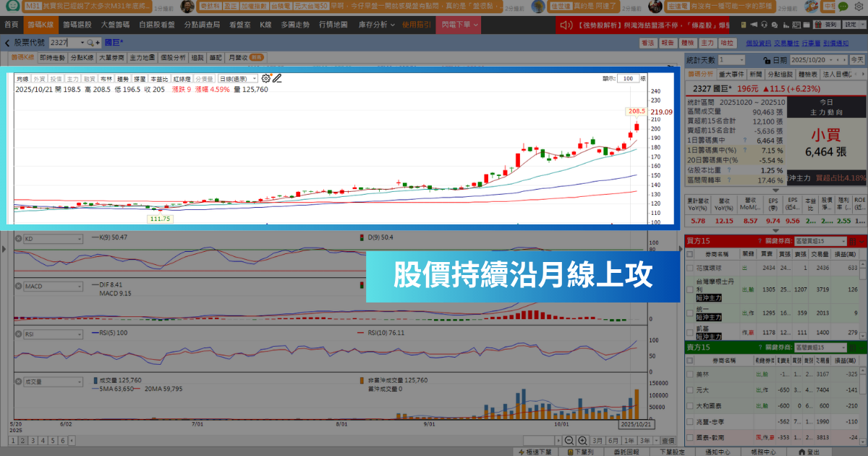The width and height of the screenshot is (868, 456).
Task: Expand the 庫存分析 menu
Action: tap(376, 25)
